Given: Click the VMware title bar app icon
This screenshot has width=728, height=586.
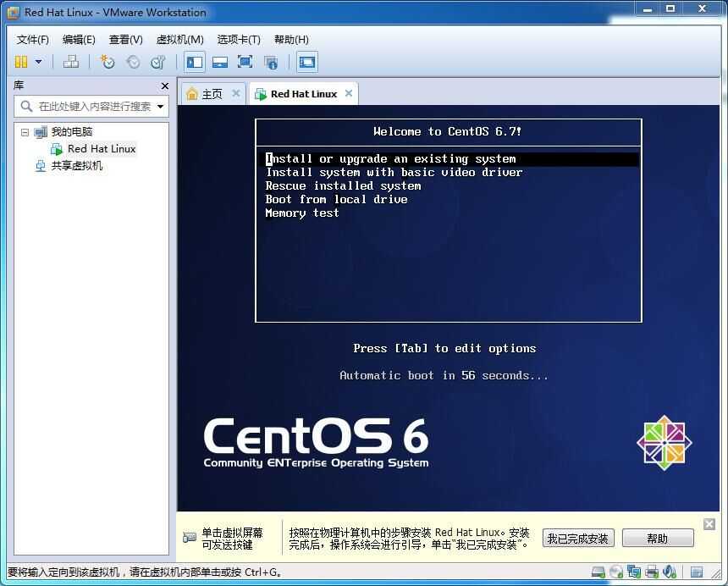Looking at the screenshot, I should coord(13,13).
